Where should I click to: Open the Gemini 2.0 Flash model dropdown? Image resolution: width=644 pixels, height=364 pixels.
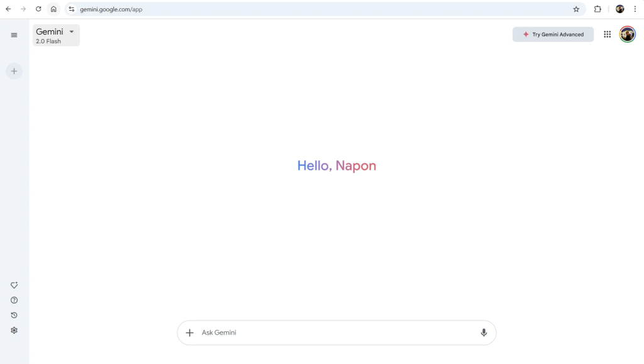point(56,35)
